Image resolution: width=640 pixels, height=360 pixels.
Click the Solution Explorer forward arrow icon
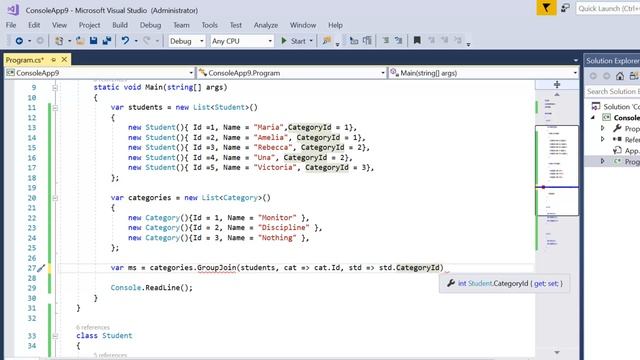coord(607,76)
